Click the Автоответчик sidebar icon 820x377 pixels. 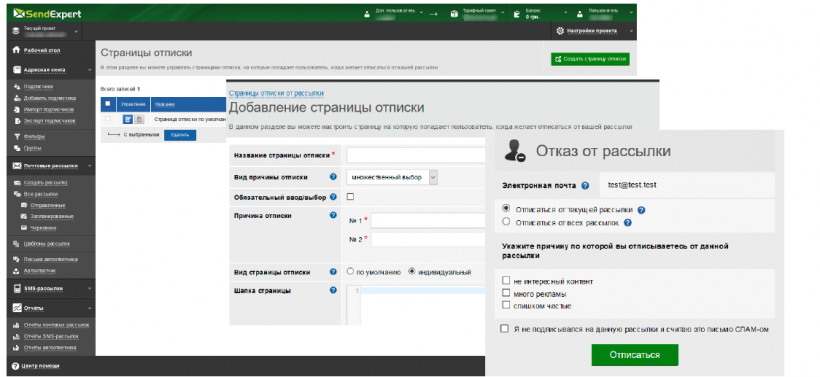click(x=17, y=271)
